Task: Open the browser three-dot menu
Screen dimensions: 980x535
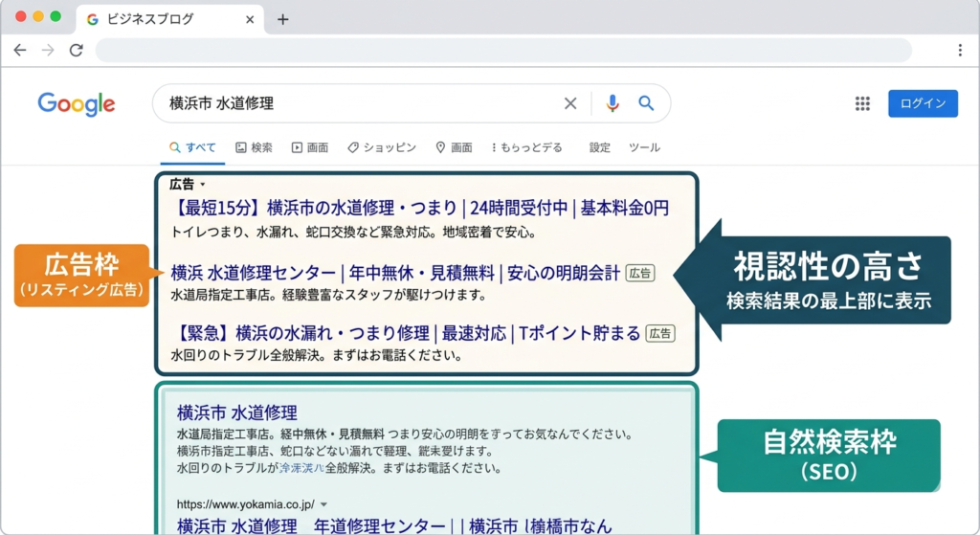Action: (x=959, y=50)
